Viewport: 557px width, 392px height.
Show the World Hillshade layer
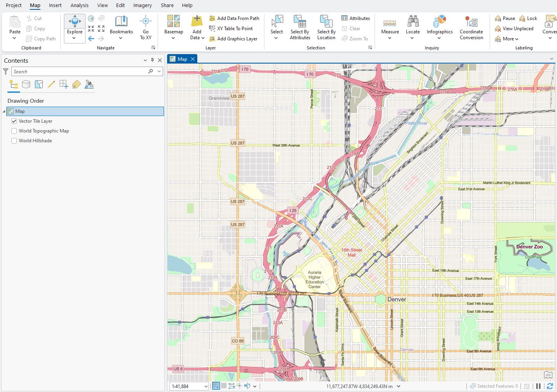[x=14, y=141]
